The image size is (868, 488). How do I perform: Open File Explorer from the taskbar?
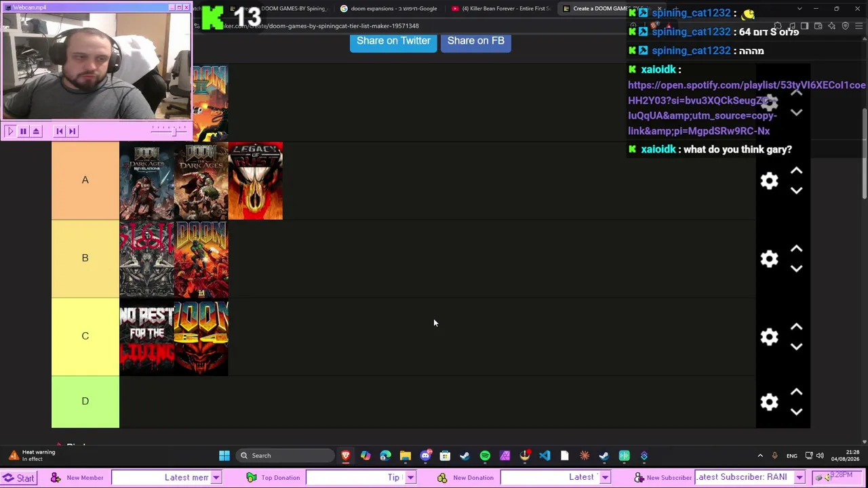coord(406,455)
